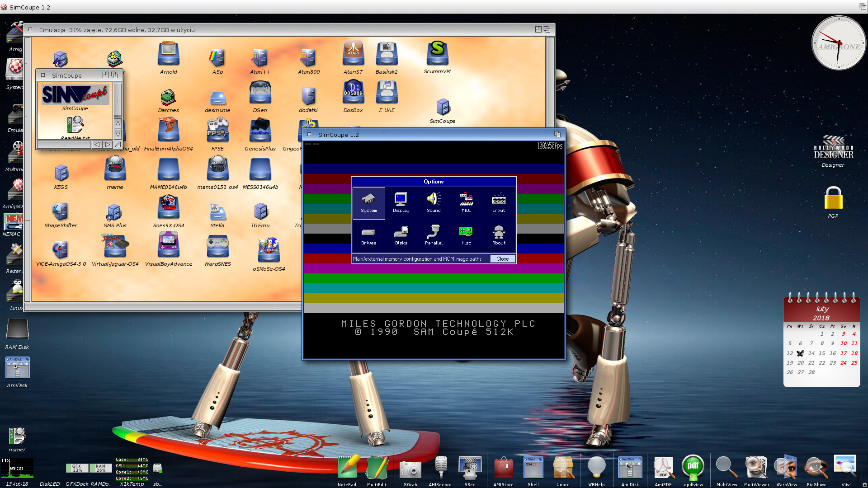Open the FPSE drawer icon
This screenshot has width=868, height=488.
pyautogui.click(x=217, y=134)
